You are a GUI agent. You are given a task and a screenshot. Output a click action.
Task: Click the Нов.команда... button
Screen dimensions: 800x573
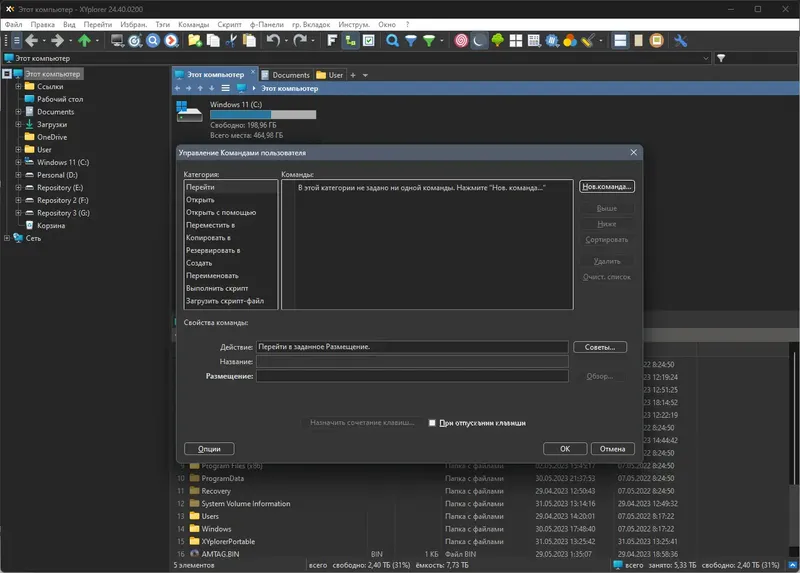click(x=607, y=187)
